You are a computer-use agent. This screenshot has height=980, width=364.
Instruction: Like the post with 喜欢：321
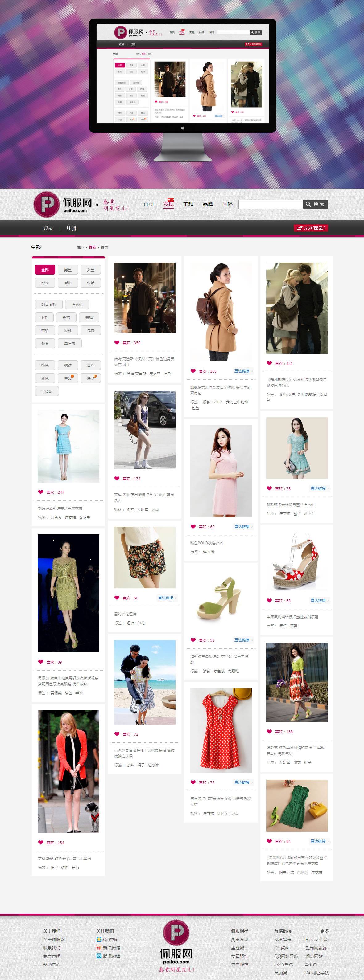(x=269, y=363)
